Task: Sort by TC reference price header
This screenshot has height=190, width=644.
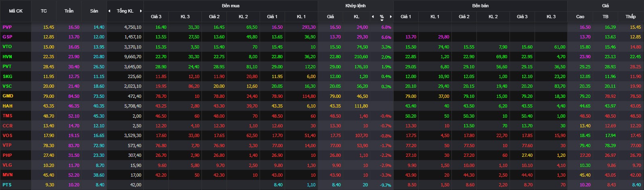Action: pyautogui.click(x=44, y=11)
